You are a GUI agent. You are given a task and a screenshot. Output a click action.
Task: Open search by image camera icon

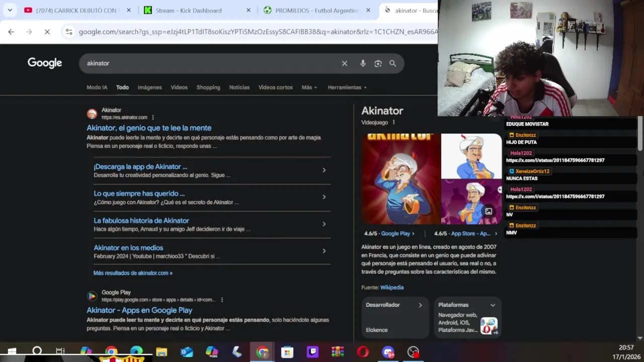(x=378, y=63)
